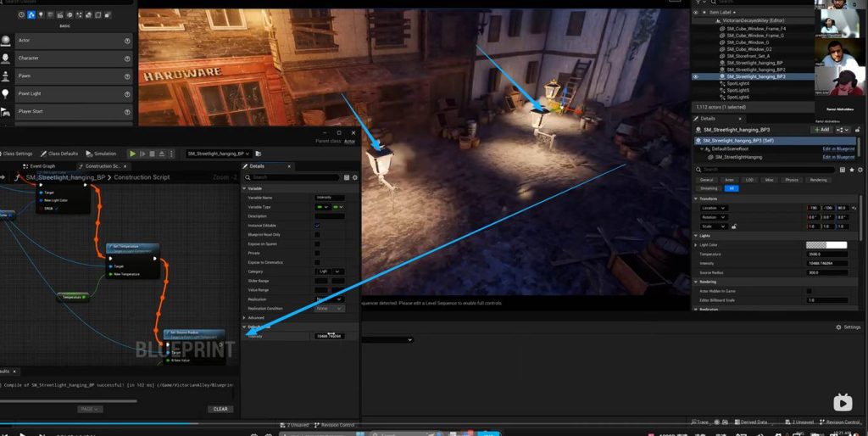Click the Player Start flag icon
The image size is (868, 436).
(6, 111)
